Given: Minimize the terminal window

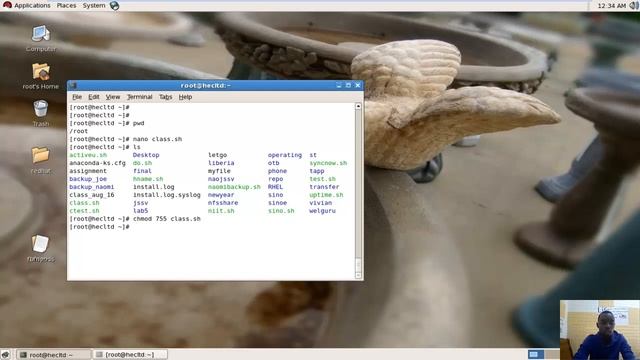Looking at the screenshot, I should pyautogui.click(x=339, y=85).
